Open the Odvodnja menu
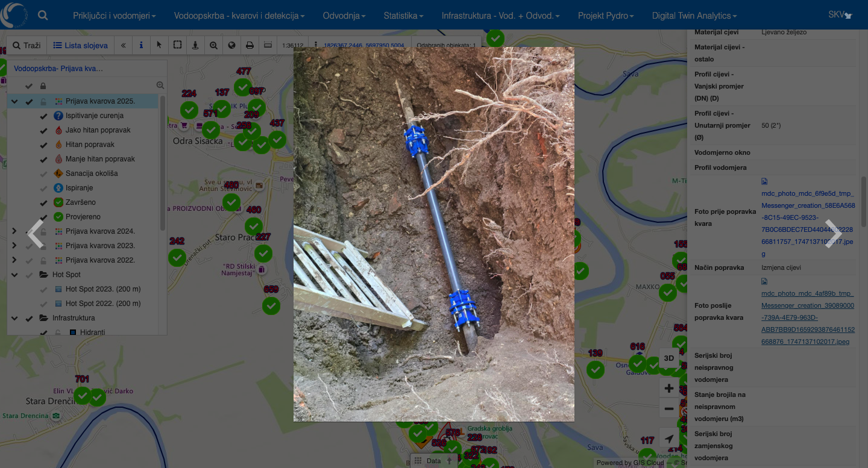868x468 pixels. pyautogui.click(x=344, y=16)
